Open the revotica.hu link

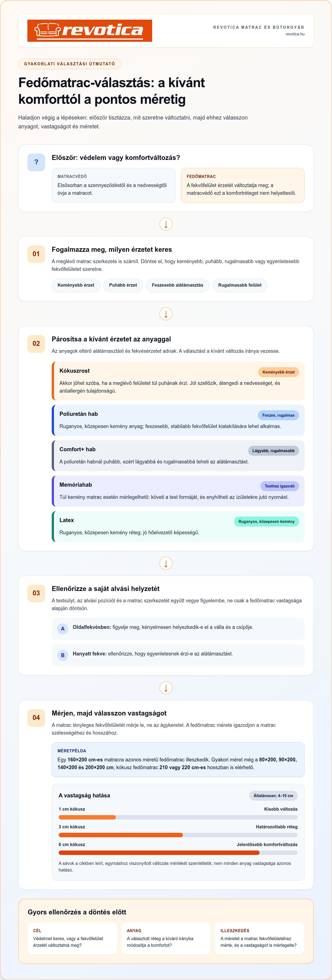tap(295, 34)
